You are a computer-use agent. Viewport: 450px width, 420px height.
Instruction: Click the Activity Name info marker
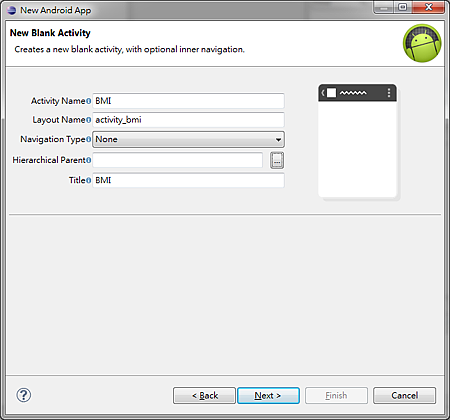pyautogui.click(x=88, y=101)
